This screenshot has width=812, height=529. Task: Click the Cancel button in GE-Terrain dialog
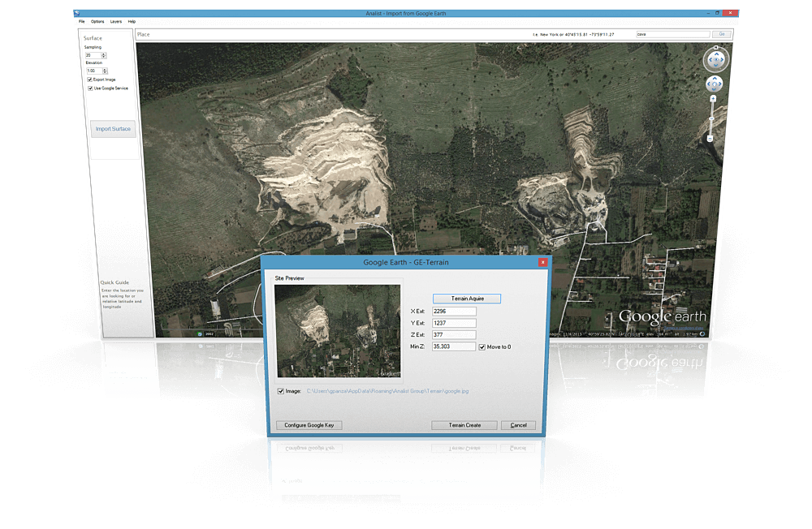pyautogui.click(x=518, y=425)
